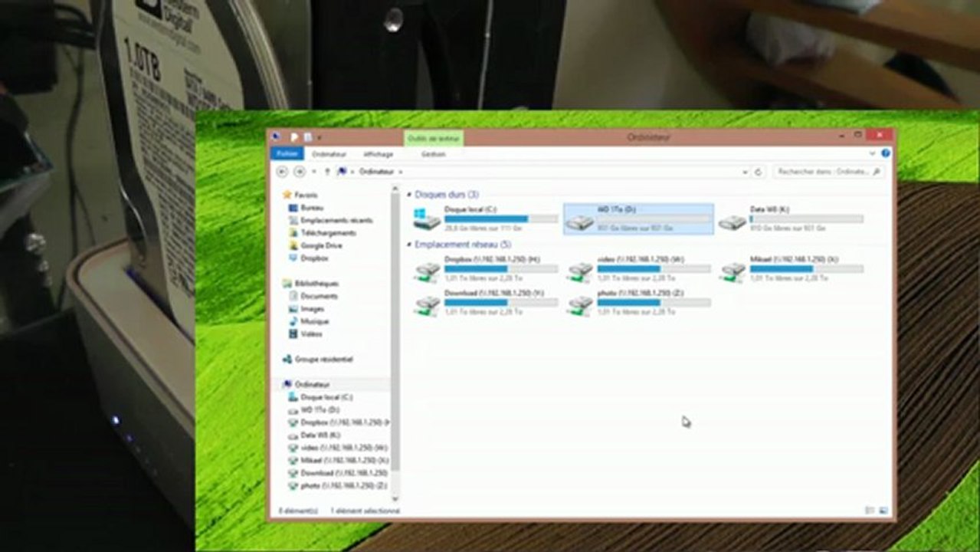Refresh the Ordinateur view

tap(759, 172)
